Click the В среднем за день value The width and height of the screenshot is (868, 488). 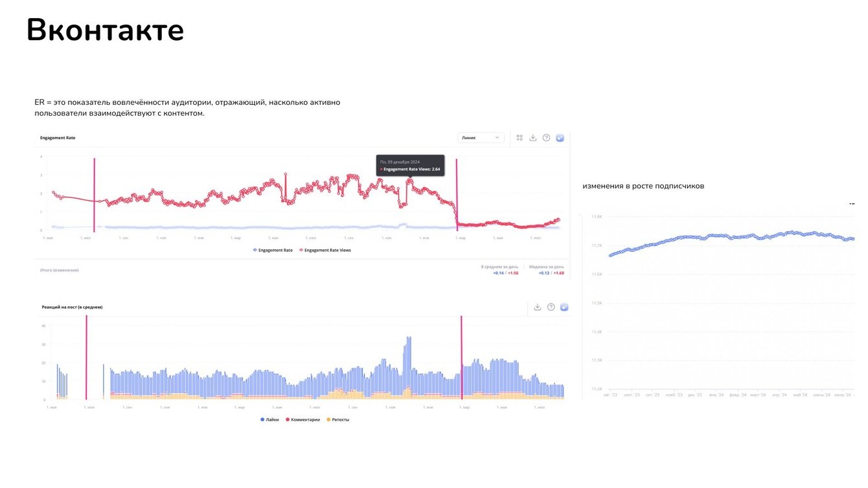pos(505,273)
